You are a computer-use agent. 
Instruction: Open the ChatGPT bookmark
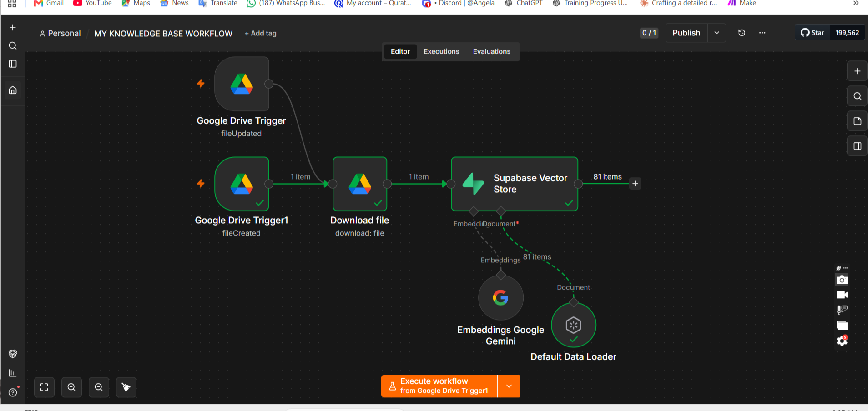(524, 3)
